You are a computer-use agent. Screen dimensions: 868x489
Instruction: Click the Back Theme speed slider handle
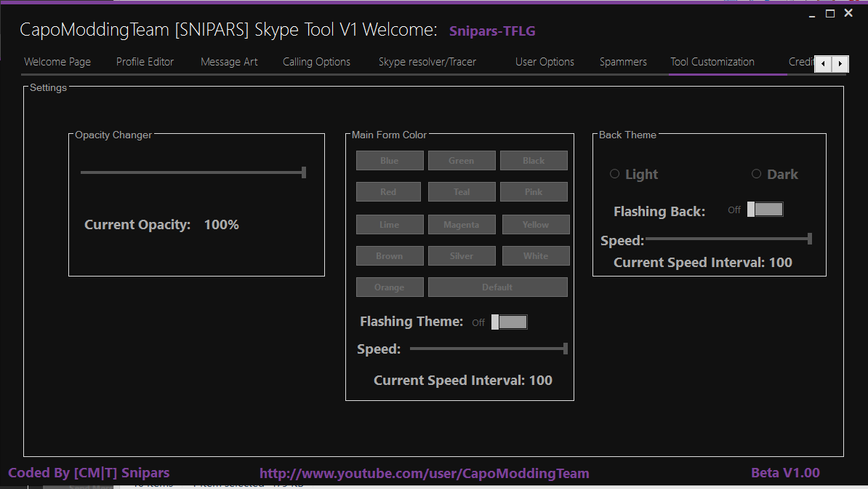(x=810, y=239)
